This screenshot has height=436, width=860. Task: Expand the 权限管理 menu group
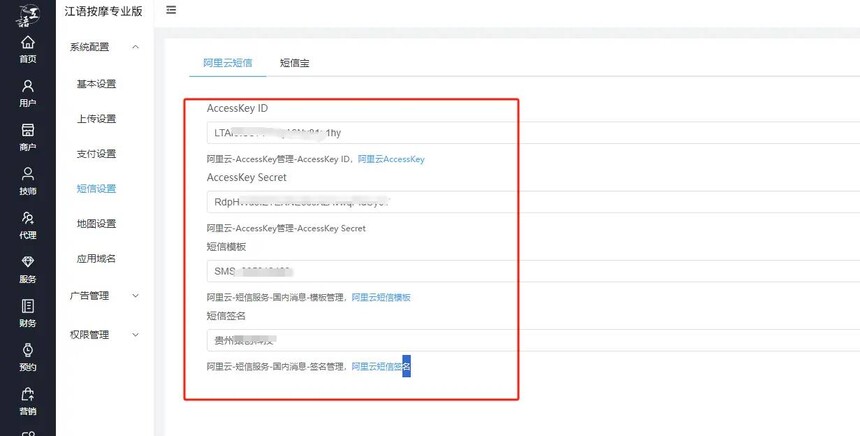(x=104, y=335)
